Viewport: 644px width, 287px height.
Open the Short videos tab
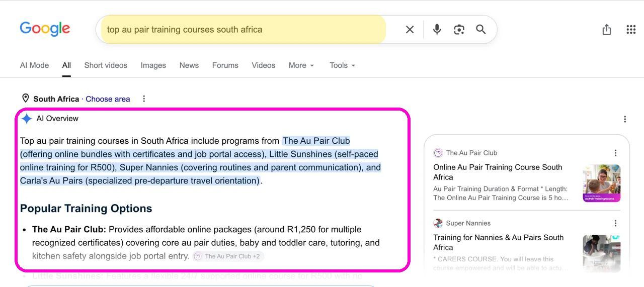[106, 65]
